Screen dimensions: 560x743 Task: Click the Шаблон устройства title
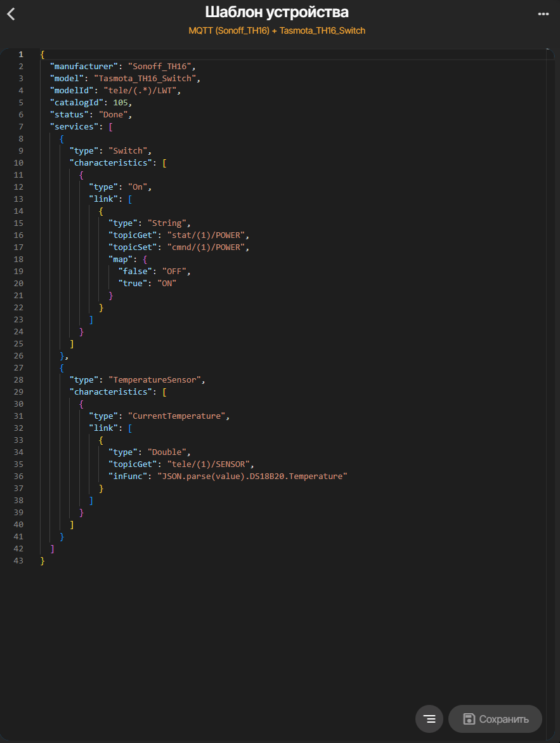click(x=277, y=13)
